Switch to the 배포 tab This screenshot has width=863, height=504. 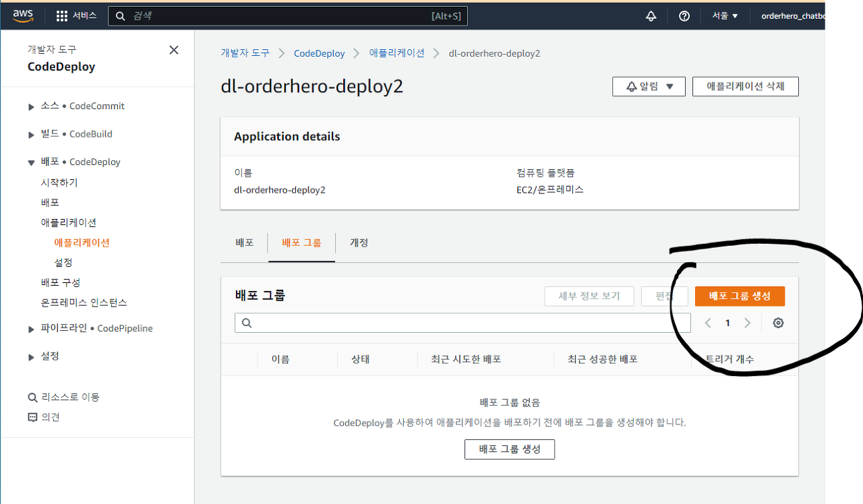[x=244, y=243]
